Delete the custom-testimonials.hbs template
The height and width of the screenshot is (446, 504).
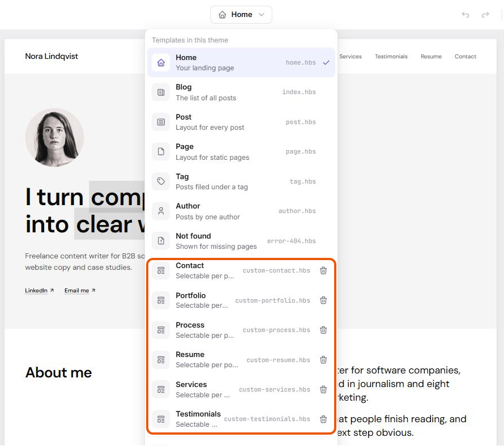pos(323,419)
